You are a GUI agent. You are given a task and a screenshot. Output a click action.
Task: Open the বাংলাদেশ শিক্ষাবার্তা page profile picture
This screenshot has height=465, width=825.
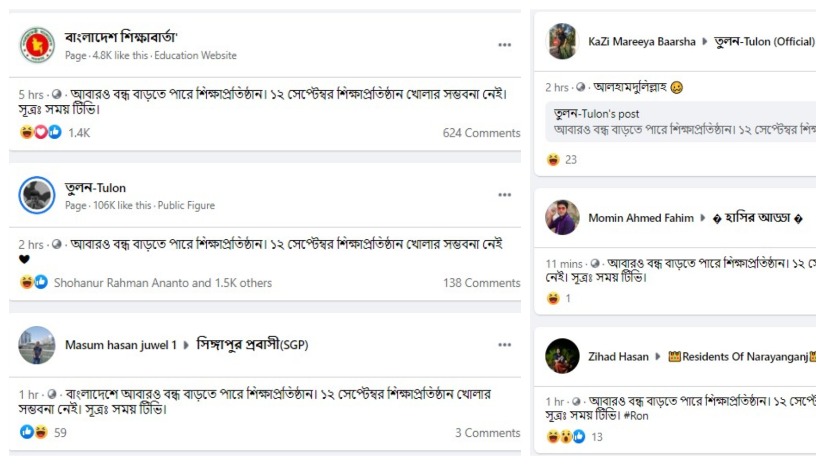[37, 45]
